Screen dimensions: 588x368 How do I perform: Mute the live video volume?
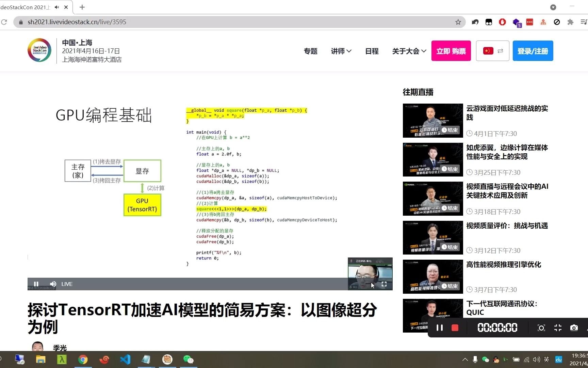coord(53,284)
